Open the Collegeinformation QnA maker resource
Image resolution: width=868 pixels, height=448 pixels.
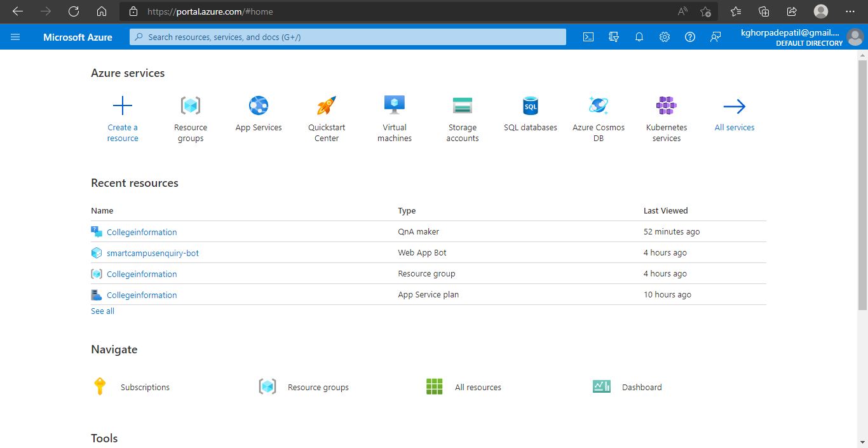tap(142, 232)
